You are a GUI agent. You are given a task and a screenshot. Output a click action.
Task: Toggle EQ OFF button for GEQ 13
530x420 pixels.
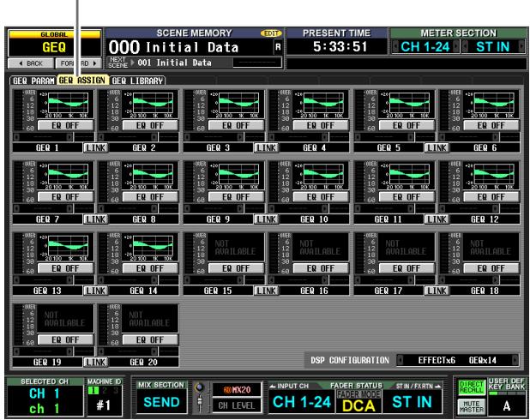pyautogui.click(x=65, y=268)
